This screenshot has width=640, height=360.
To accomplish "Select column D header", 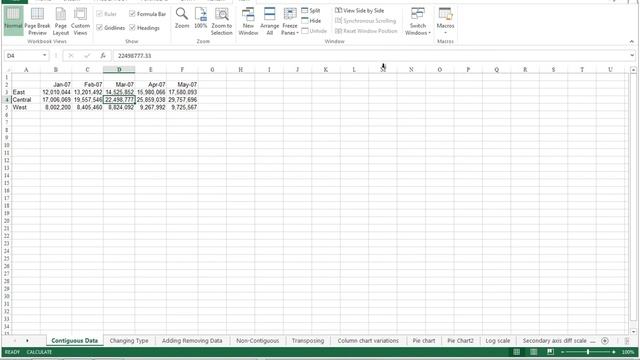I will (x=119, y=70).
